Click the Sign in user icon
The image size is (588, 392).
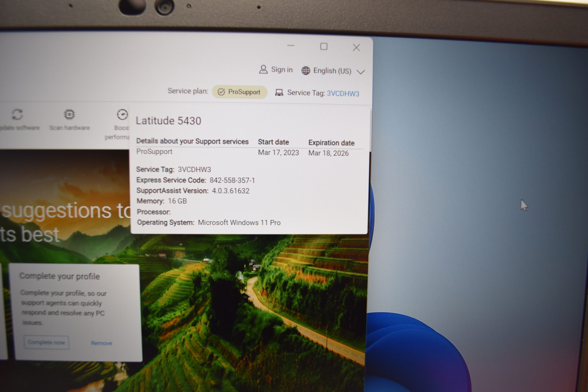263,69
